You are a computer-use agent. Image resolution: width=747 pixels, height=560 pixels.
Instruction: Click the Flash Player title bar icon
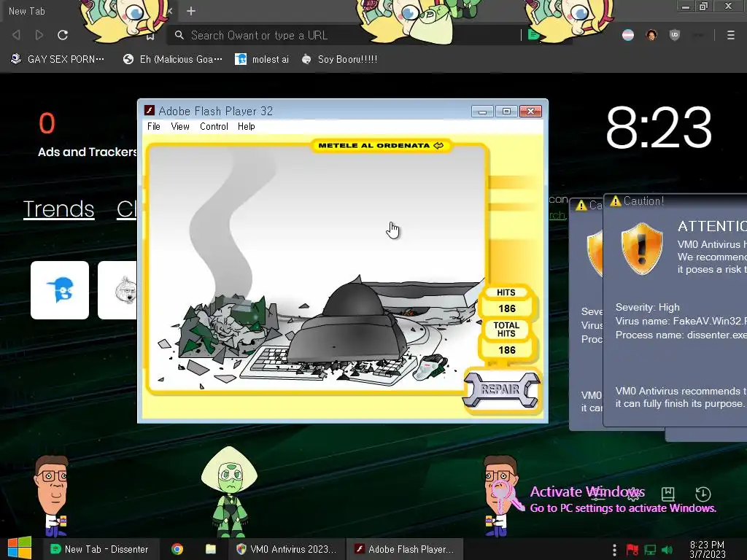pos(149,111)
